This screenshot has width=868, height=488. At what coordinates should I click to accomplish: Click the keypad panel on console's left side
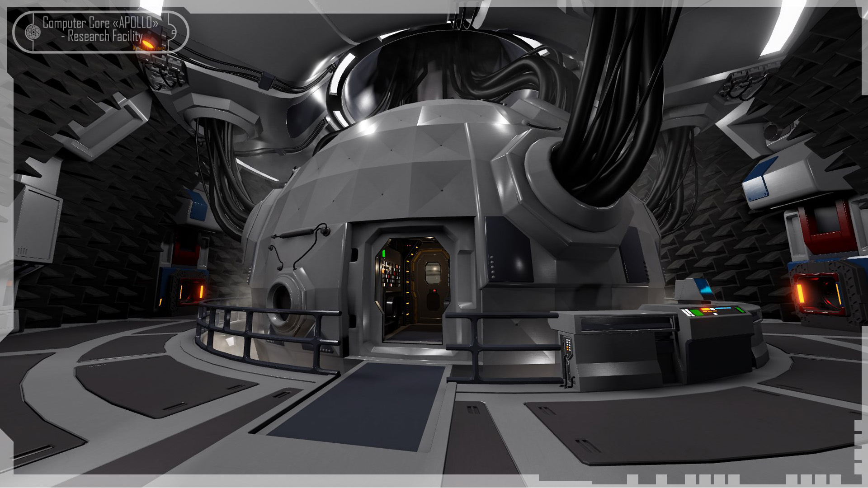coord(567,345)
